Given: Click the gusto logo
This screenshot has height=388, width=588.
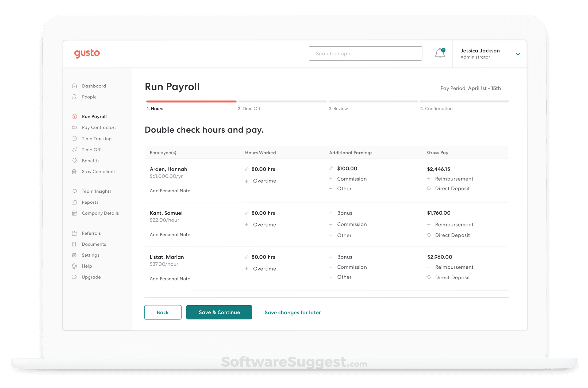Looking at the screenshot, I should click(x=87, y=53).
